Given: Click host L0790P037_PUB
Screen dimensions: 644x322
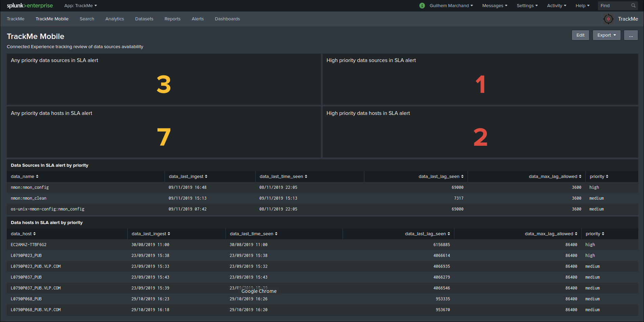Looking at the screenshot, I should tap(26, 277).
